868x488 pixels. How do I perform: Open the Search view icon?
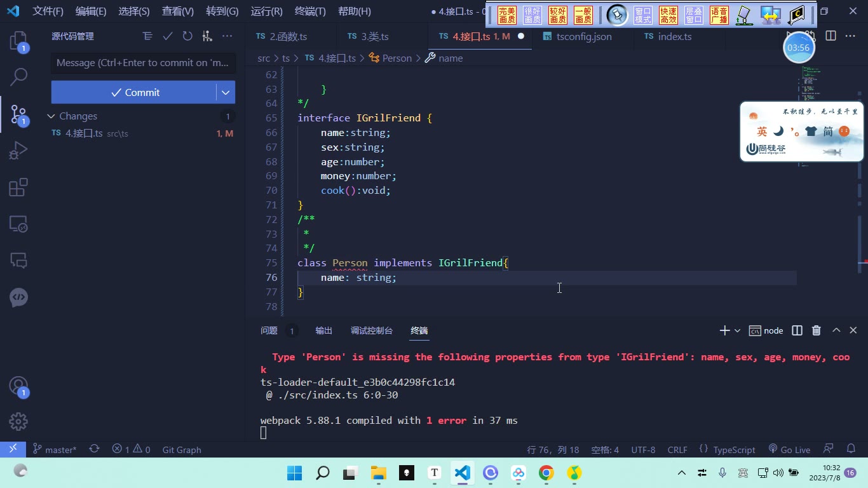[18, 77]
